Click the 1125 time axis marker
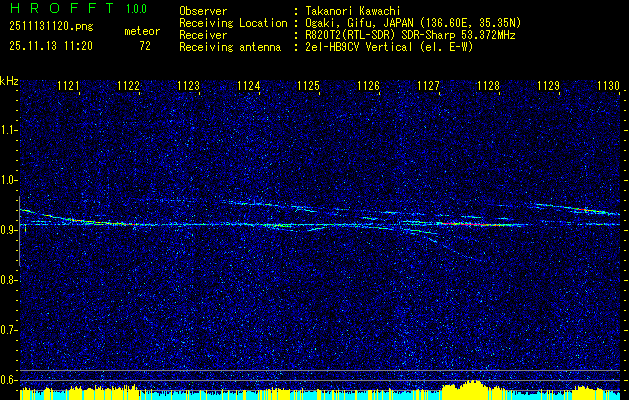 point(308,85)
